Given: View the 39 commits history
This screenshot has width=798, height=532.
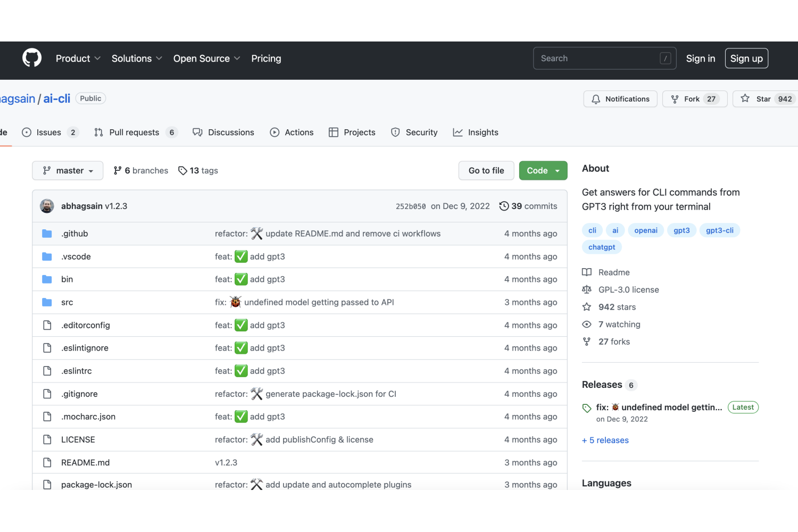Looking at the screenshot, I should [528, 206].
